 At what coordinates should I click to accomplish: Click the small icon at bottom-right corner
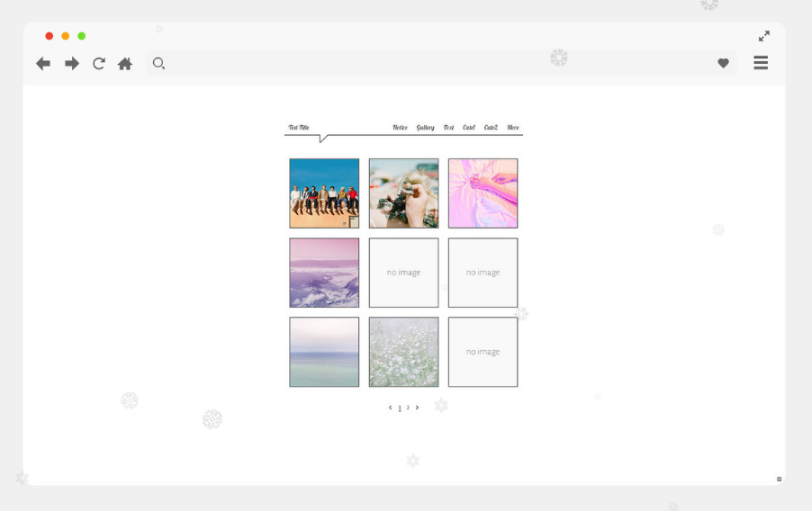(x=779, y=479)
